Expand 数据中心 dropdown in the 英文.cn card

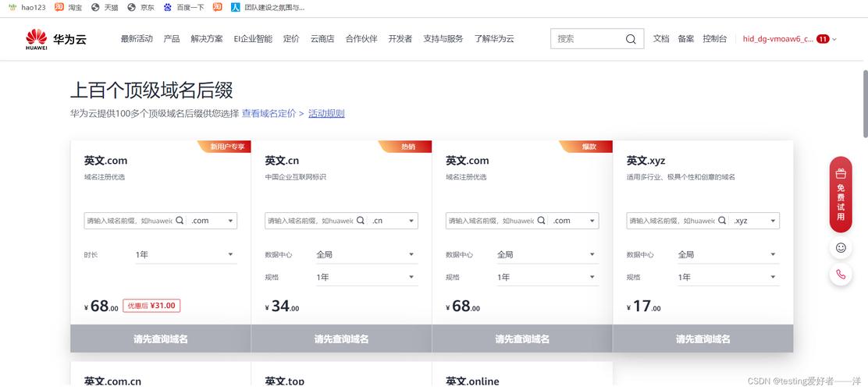tap(367, 254)
